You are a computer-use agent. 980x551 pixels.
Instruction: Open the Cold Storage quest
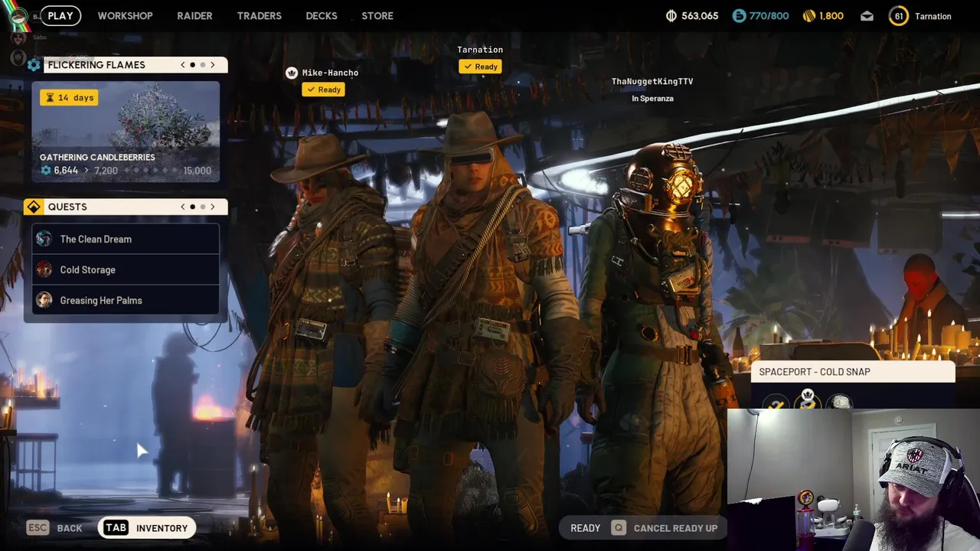(126, 269)
